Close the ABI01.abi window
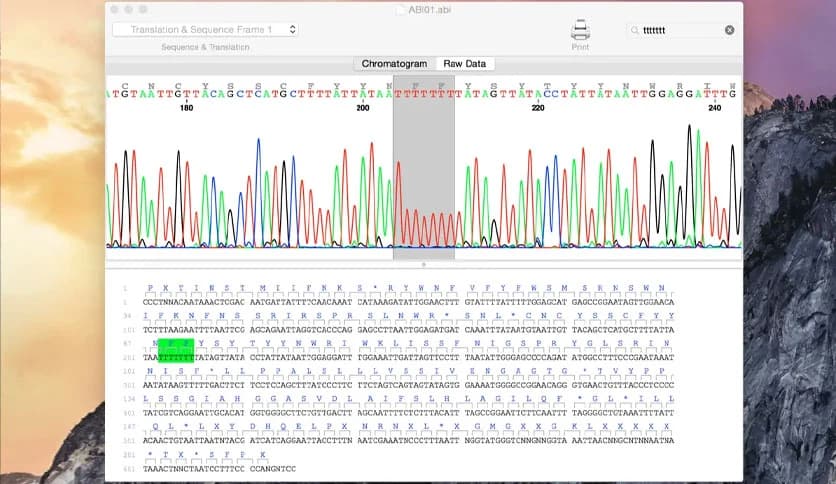Image resolution: width=836 pixels, height=484 pixels. coord(115,8)
